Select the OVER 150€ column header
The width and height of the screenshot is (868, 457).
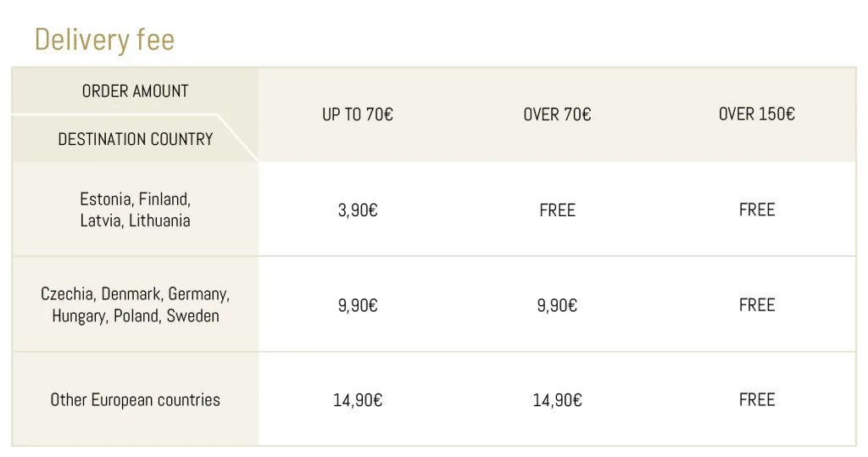756,114
